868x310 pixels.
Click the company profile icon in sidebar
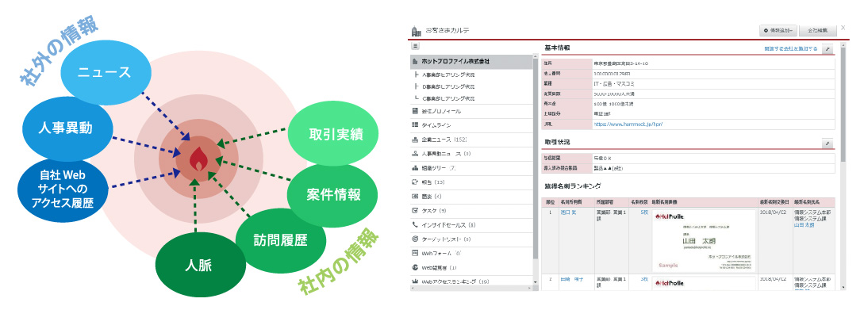(x=415, y=111)
